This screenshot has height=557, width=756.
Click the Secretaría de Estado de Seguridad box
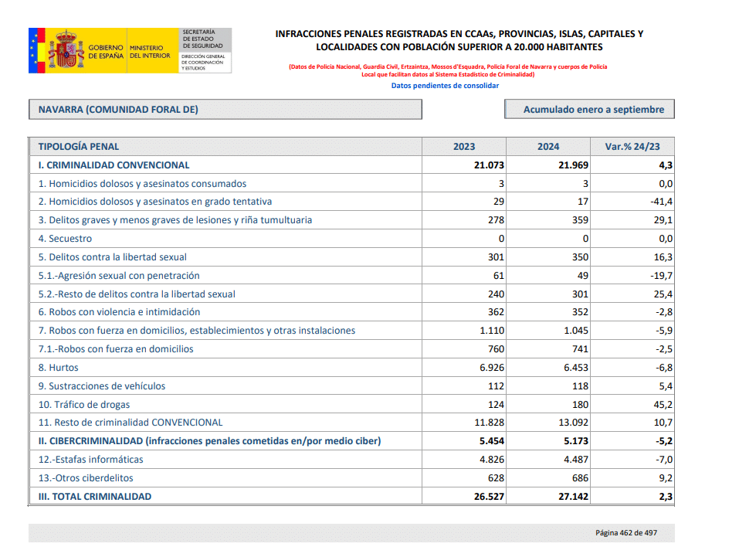(x=205, y=51)
